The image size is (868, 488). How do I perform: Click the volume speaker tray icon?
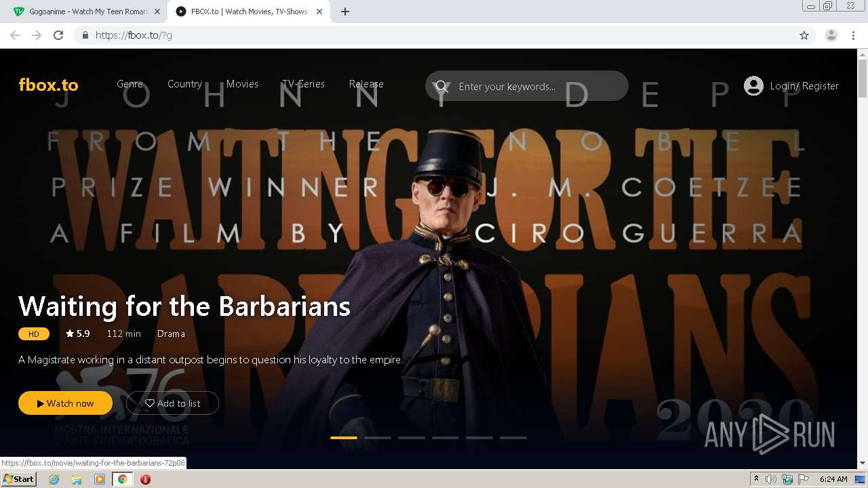pyautogui.click(x=771, y=479)
